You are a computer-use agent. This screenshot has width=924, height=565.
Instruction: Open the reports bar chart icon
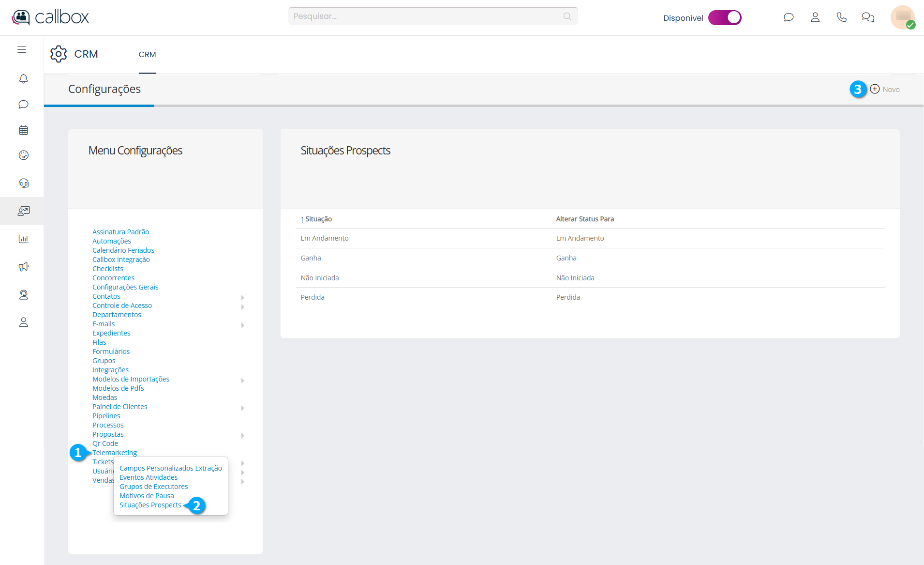pyautogui.click(x=23, y=239)
